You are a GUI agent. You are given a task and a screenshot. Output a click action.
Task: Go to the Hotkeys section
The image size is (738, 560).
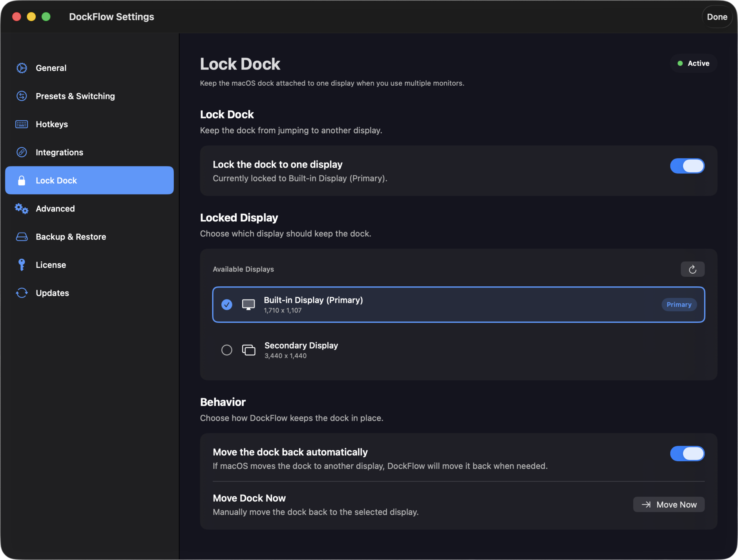click(89, 124)
